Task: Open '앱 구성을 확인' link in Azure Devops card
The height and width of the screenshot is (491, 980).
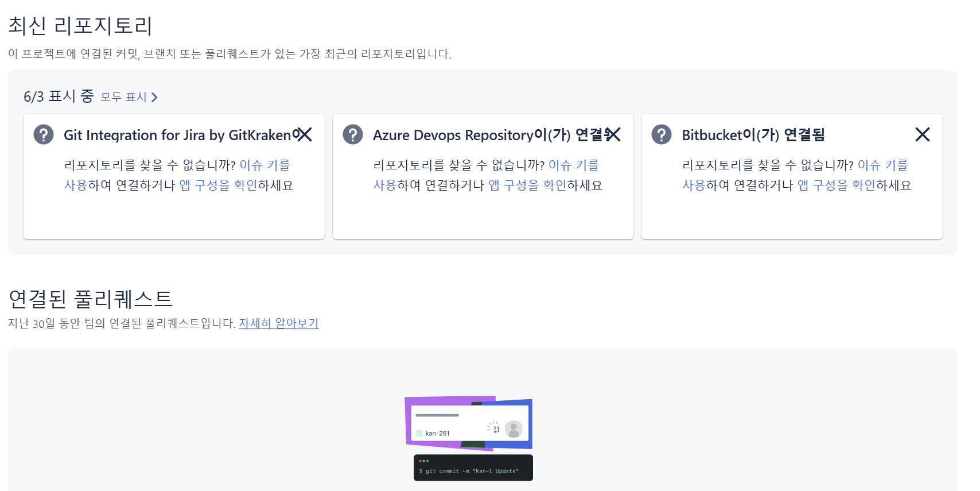Action: point(527,185)
